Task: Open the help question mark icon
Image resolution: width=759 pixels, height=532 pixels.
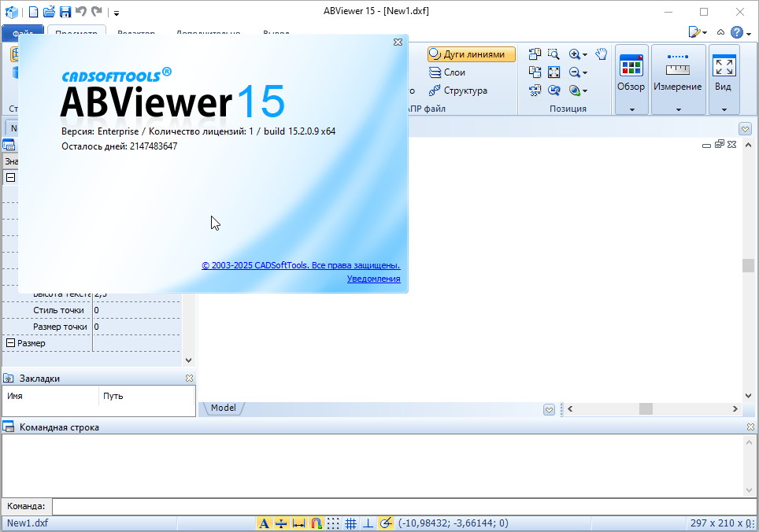Action: (737, 32)
